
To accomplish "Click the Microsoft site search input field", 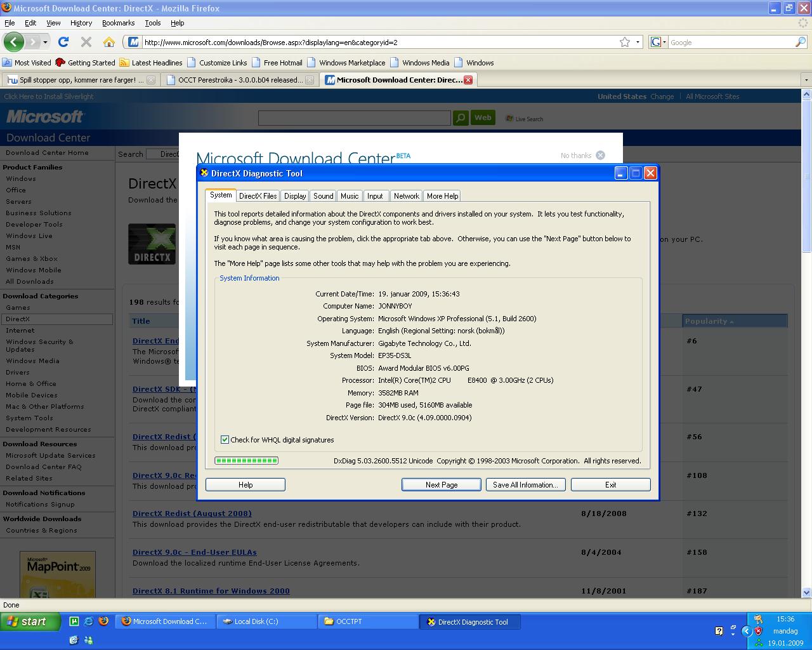I will click(354, 118).
